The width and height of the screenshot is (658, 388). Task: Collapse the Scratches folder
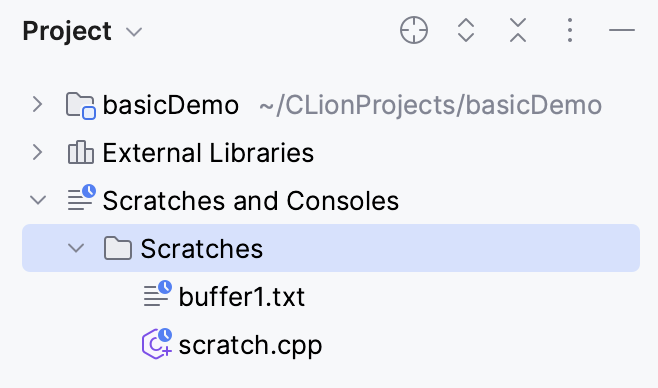click(76, 248)
